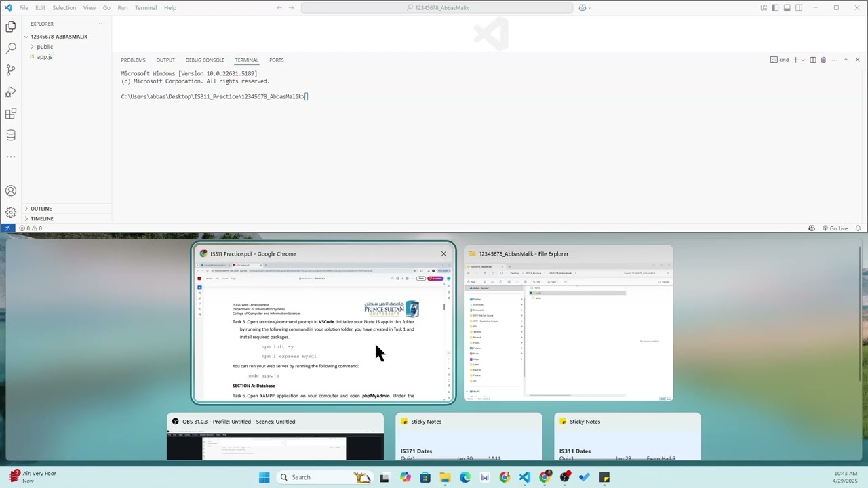Screen dimensions: 868x488
Task: Open the Run menu
Action: pyautogui.click(x=123, y=7)
